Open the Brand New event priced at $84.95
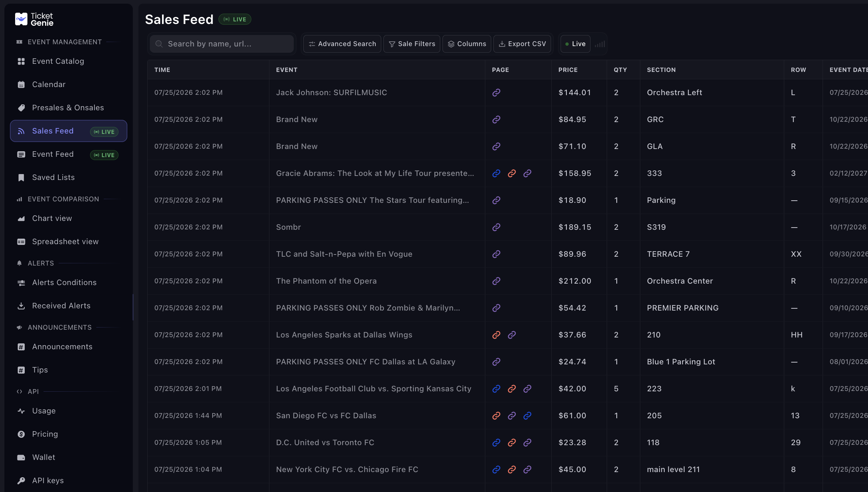Viewport: 868px width, 492px height. click(297, 119)
